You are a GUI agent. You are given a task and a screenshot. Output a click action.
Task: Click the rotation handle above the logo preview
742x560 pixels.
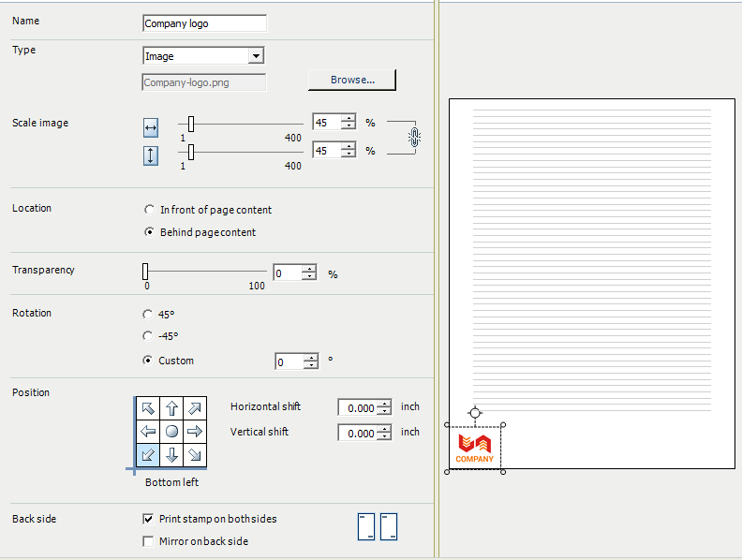475,413
